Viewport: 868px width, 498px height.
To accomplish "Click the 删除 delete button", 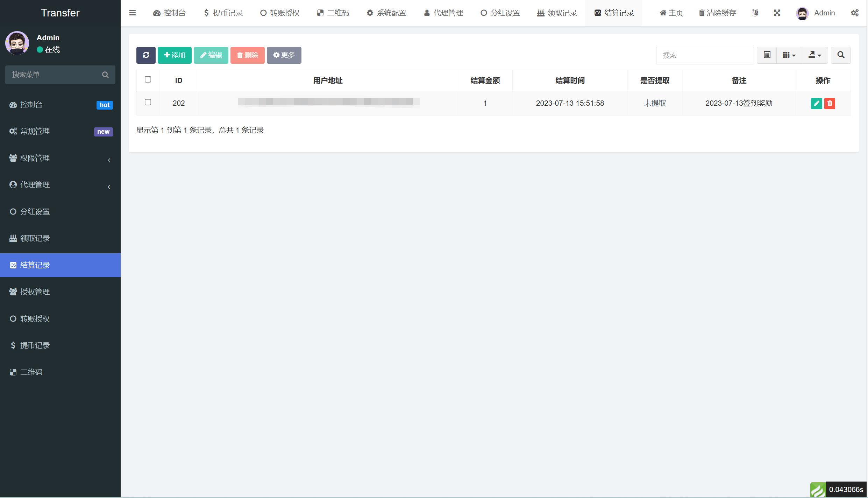I will tap(247, 55).
